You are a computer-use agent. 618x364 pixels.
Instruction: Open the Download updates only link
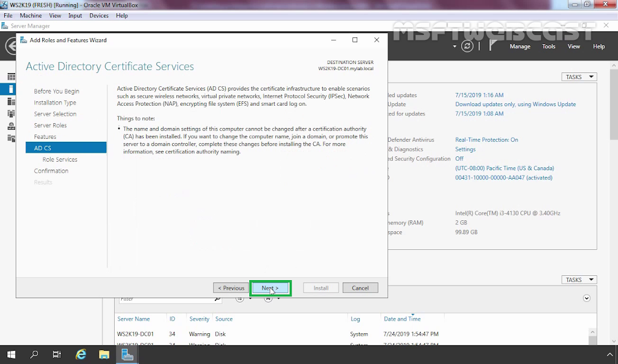pyautogui.click(x=515, y=104)
